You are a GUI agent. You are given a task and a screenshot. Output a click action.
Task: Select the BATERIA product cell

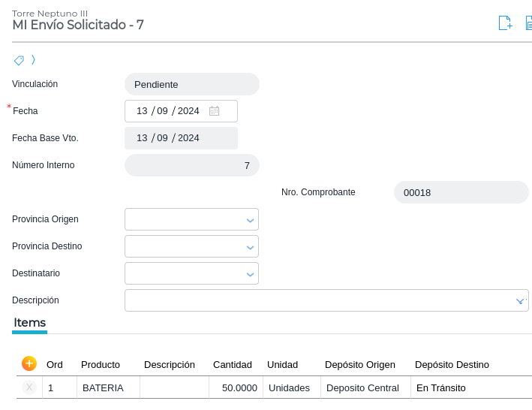click(x=108, y=388)
